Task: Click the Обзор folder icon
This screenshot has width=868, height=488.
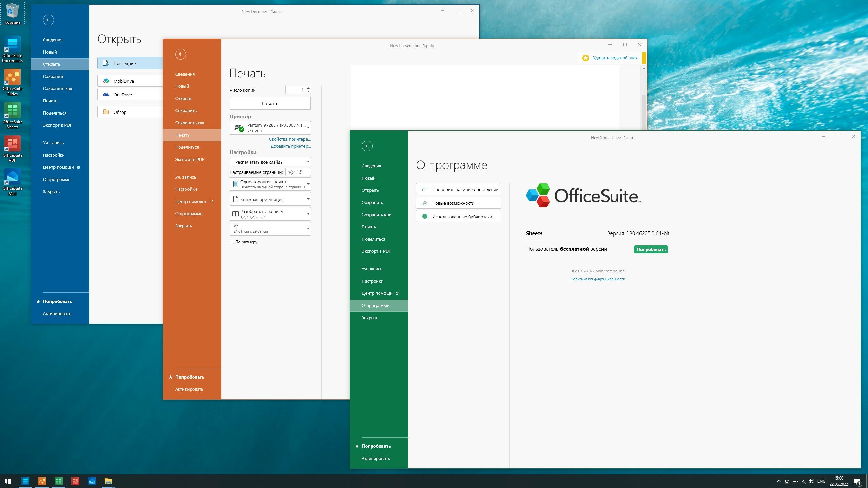Action: point(106,112)
